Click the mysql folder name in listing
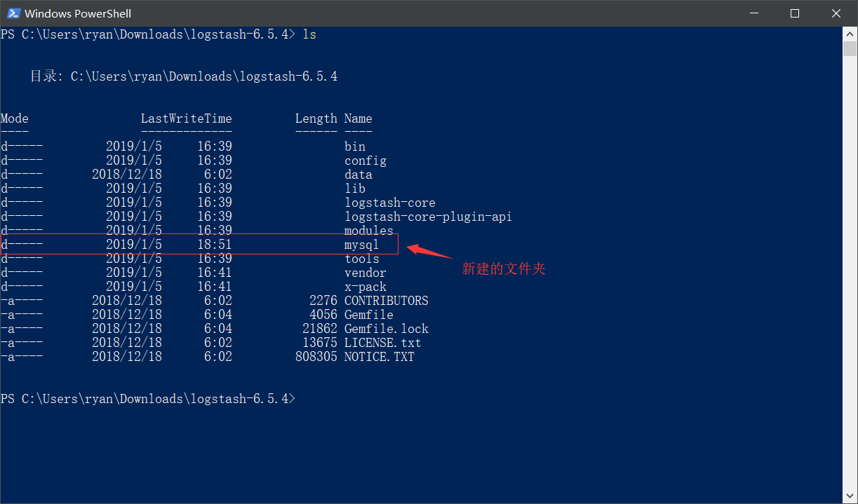The width and height of the screenshot is (858, 504). coord(361,245)
